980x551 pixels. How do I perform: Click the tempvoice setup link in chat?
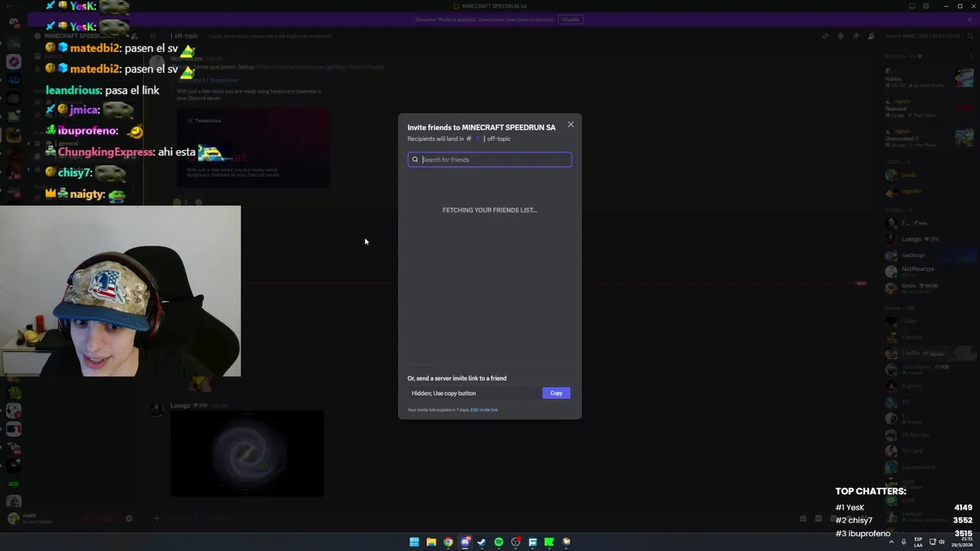click(x=320, y=67)
